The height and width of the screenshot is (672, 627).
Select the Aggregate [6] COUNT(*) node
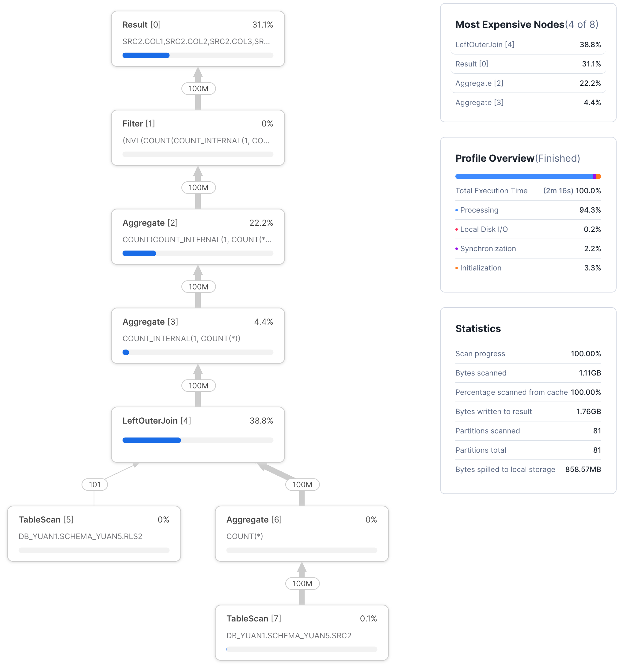(301, 533)
